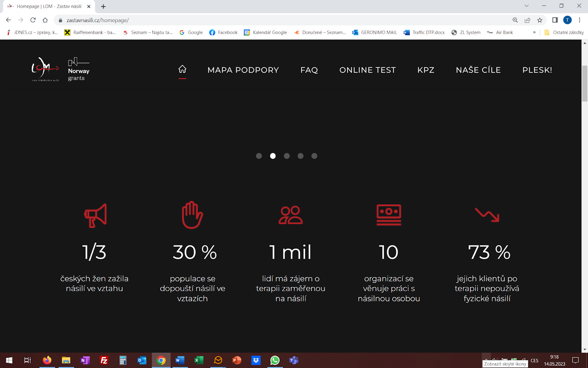Screen dimensions: 588x368
Task: Open the GERONIMO MAIL bookmark
Action: (x=374, y=32)
